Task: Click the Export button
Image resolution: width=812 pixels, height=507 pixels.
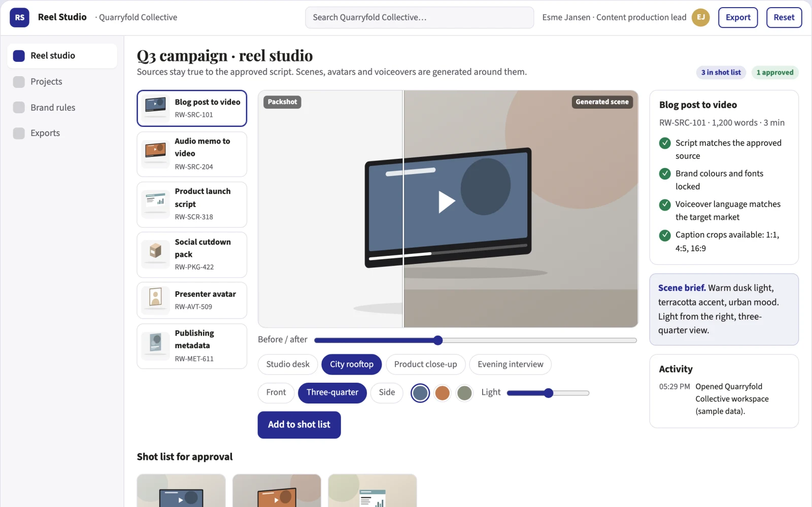Action: [x=738, y=17]
